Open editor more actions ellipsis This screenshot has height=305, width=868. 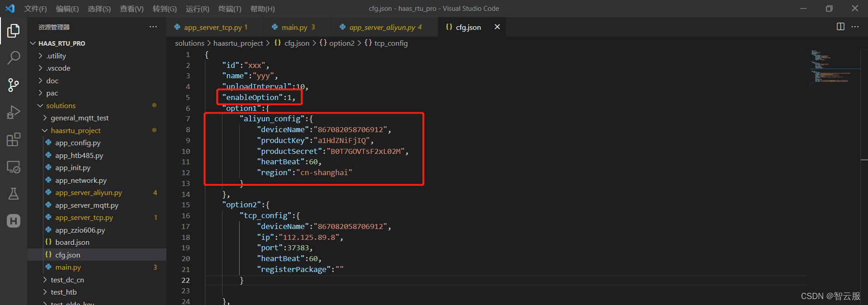(x=855, y=27)
